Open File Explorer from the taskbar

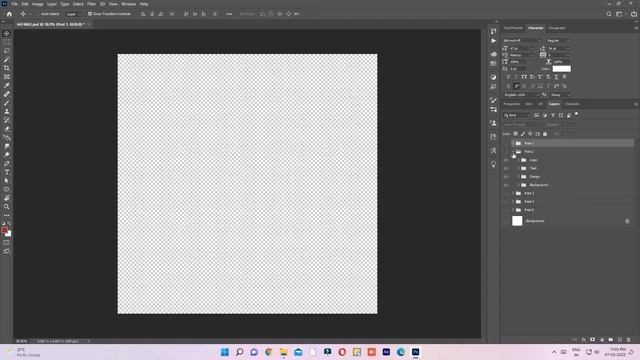pyautogui.click(x=283, y=352)
